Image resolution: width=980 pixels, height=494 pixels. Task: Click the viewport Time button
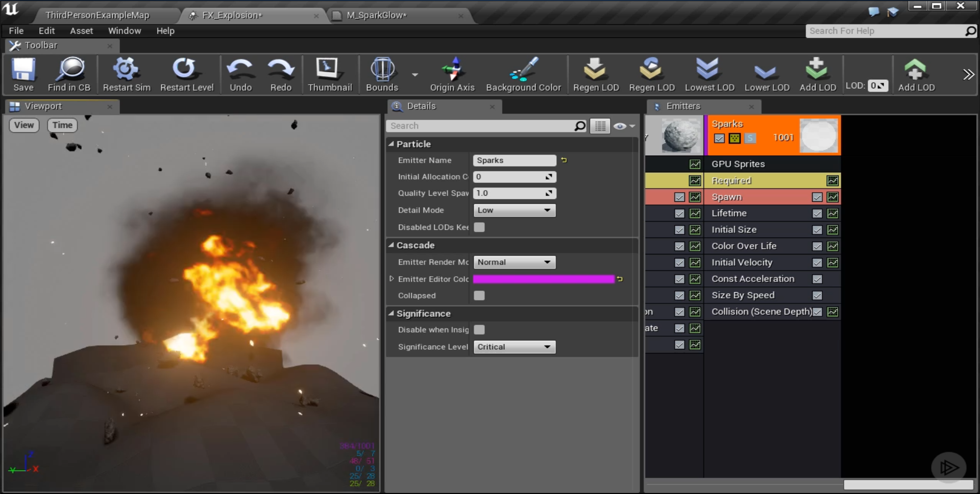click(62, 125)
